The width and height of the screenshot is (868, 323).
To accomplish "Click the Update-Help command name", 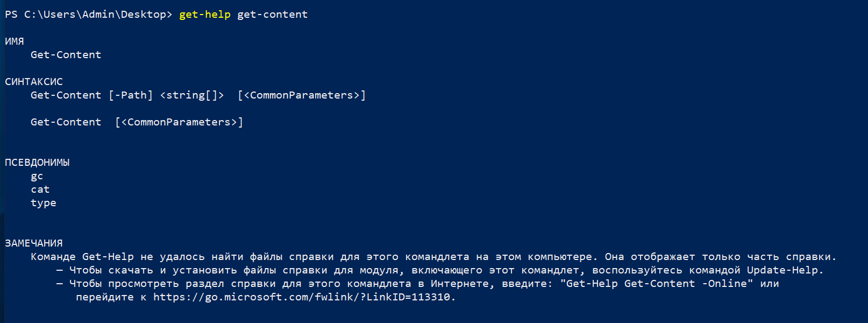I will 782,270.
